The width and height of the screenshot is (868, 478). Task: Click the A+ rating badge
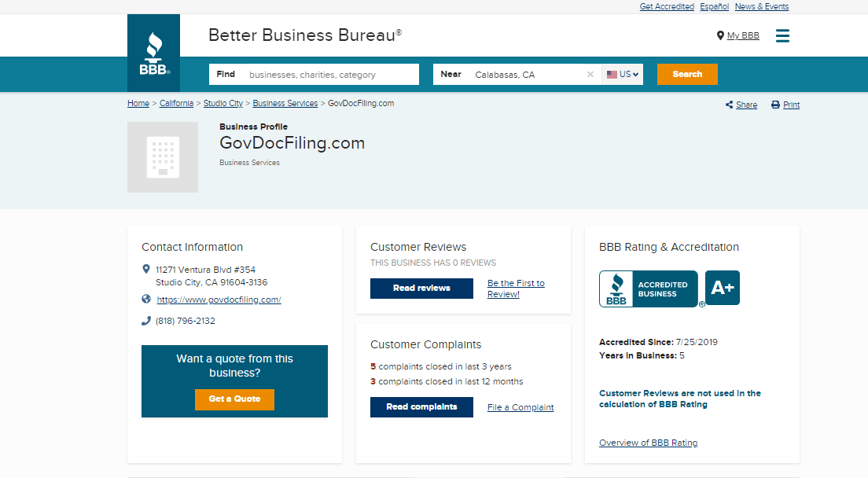pos(723,288)
